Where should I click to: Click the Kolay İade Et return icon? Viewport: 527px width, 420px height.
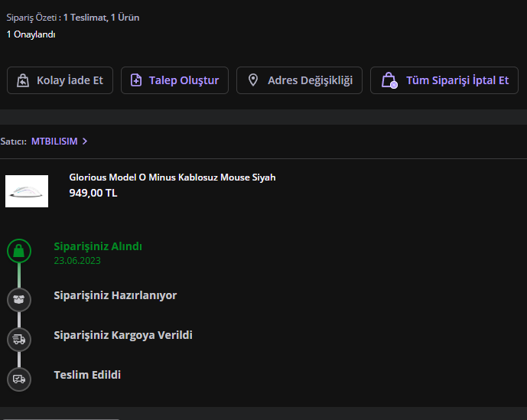point(23,80)
